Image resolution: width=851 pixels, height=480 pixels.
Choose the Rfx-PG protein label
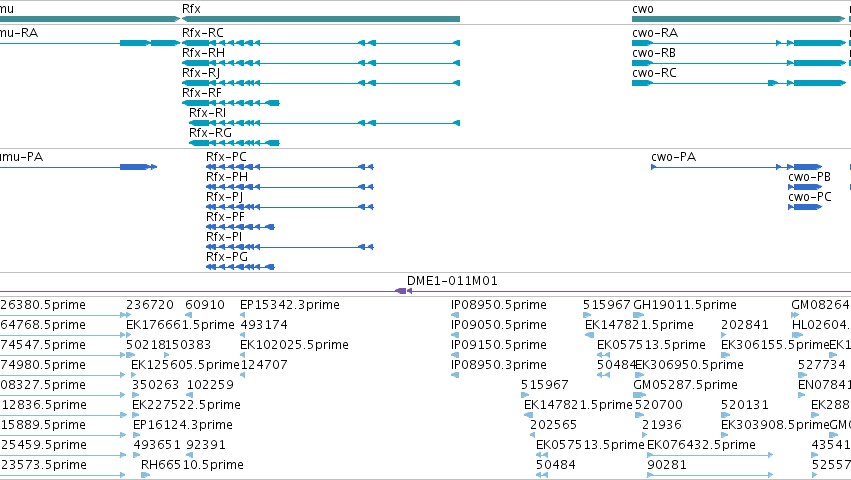click(x=227, y=257)
